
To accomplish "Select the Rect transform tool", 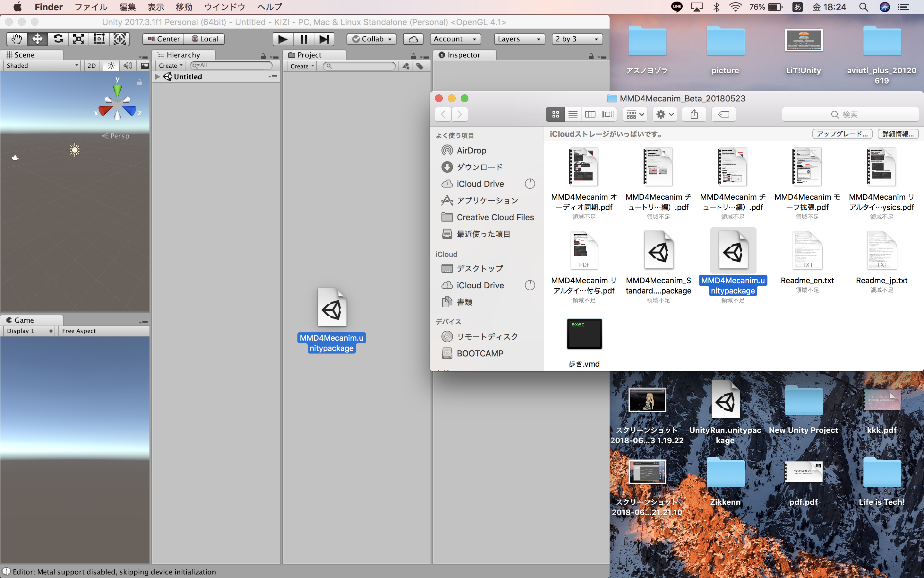I will coord(99,39).
